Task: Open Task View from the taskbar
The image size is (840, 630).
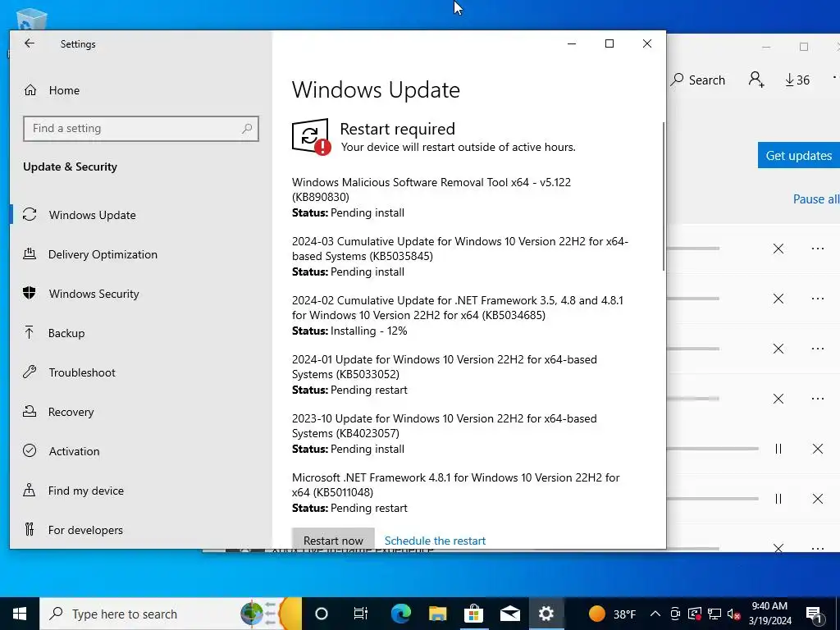Action: pos(361,614)
